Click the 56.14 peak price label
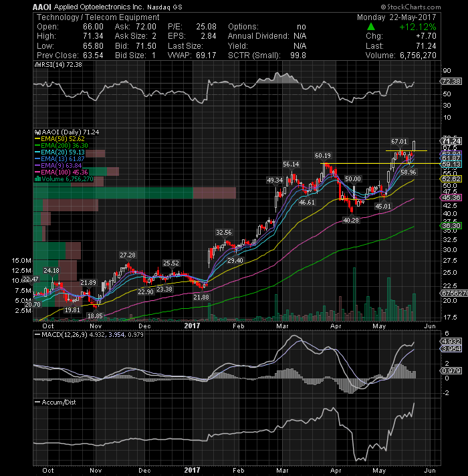Viewport: 468px width, 476px height. [291, 164]
